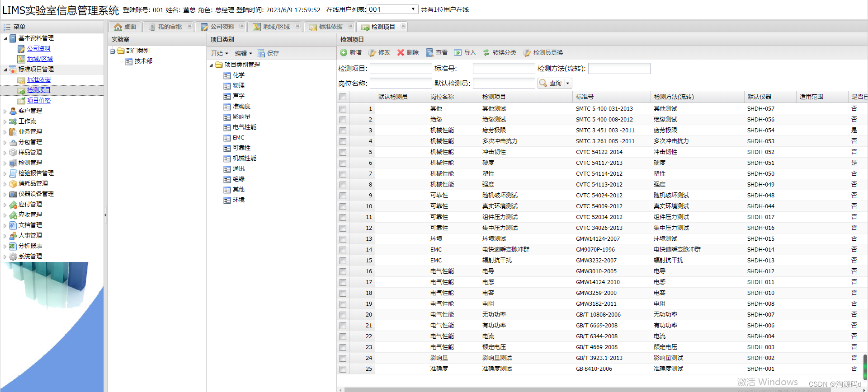868x392 pixels.
Task: Click the 修改 edit pencil icon
Action: pos(372,53)
